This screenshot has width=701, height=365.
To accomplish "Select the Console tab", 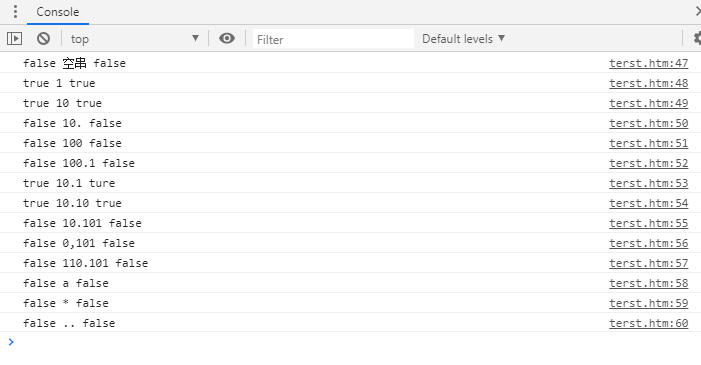I will coord(58,12).
